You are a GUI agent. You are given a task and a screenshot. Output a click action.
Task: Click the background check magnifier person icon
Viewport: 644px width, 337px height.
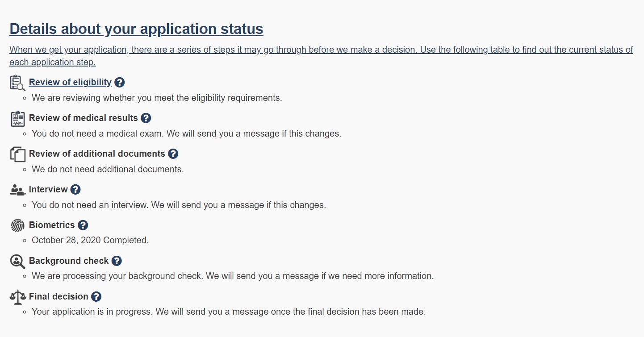17,262
